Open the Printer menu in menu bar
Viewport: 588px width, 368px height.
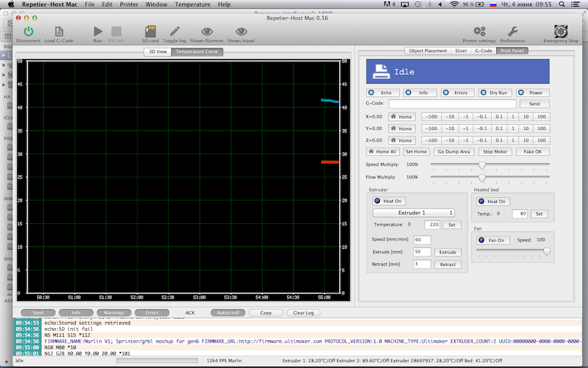[x=128, y=4]
